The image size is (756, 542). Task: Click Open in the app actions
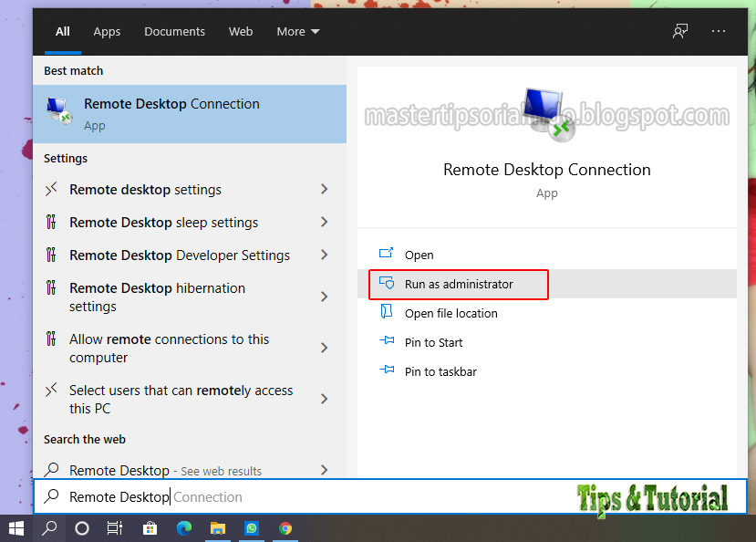[x=547, y=255]
